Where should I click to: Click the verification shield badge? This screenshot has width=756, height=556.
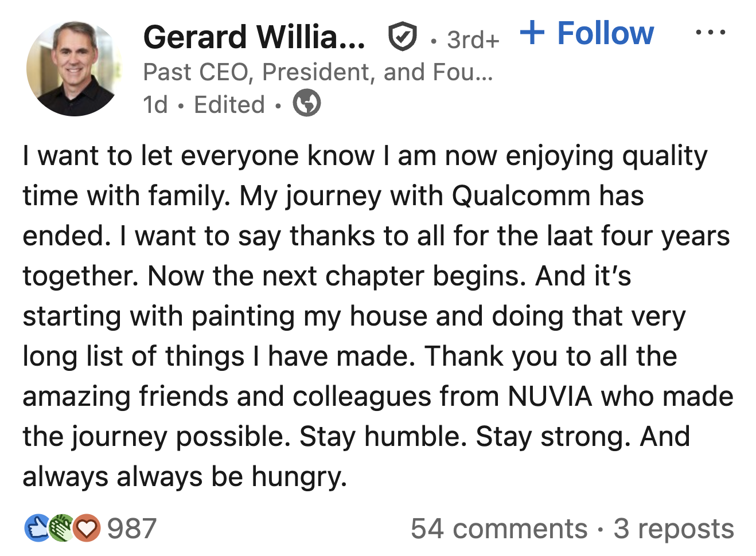click(x=402, y=37)
